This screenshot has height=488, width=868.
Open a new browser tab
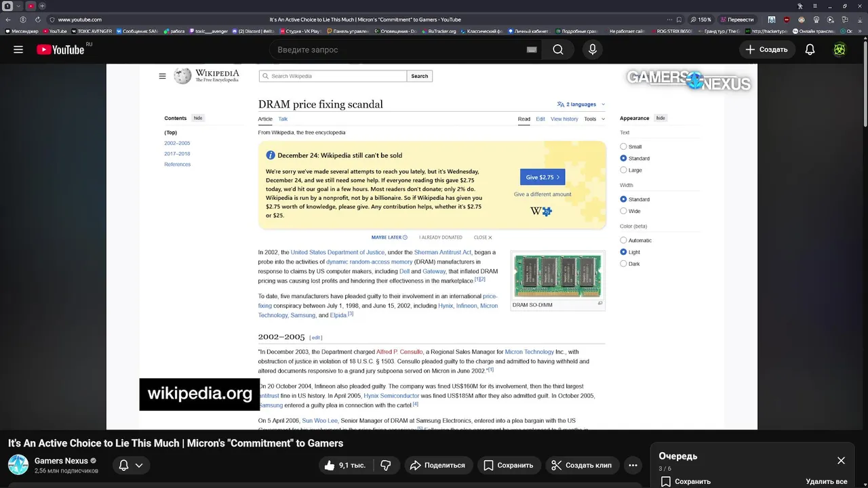pyautogui.click(x=42, y=6)
